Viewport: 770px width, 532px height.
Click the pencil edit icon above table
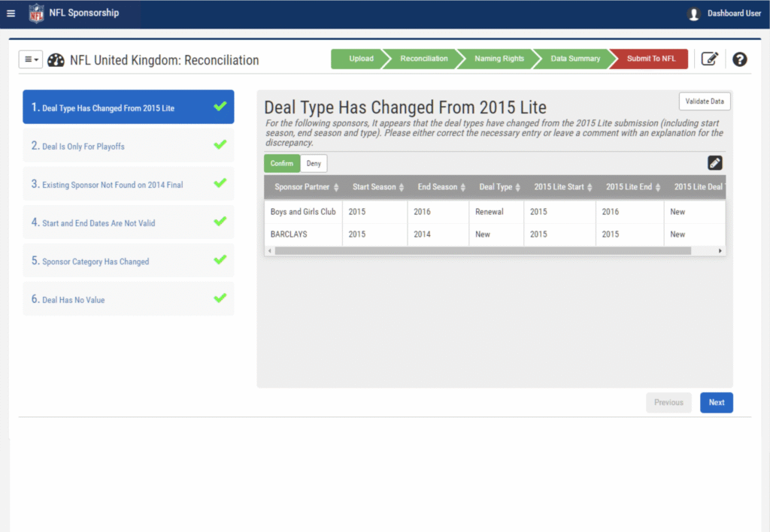714,163
